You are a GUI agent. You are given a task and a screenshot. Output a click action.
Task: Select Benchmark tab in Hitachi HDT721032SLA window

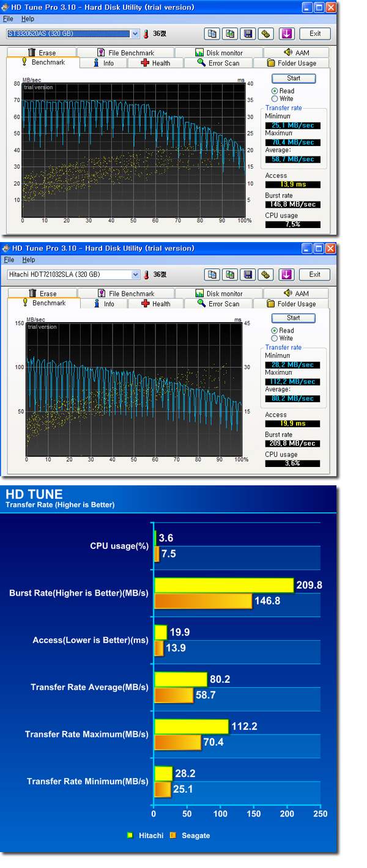click(x=43, y=303)
